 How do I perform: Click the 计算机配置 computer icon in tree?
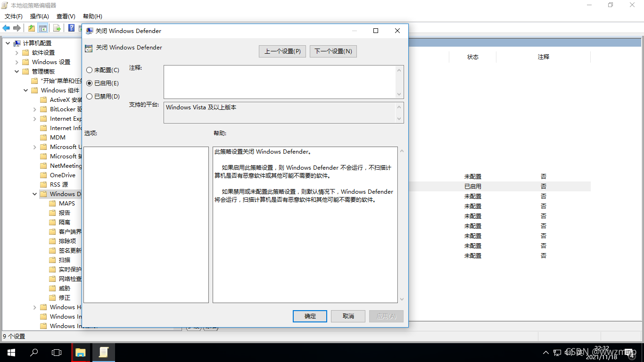point(17,43)
